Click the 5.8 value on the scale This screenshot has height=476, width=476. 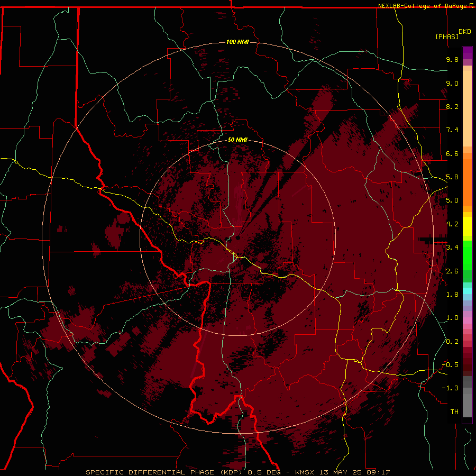coord(452,177)
